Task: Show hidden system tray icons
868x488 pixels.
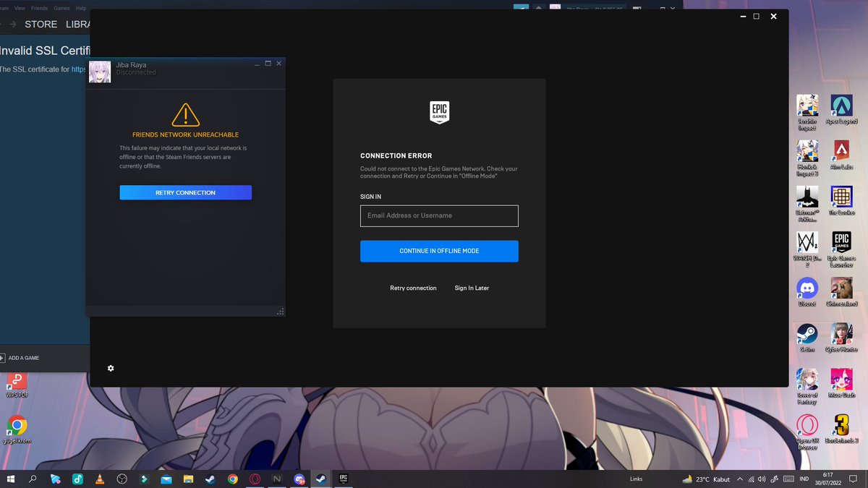Action: (x=739, y=479)
